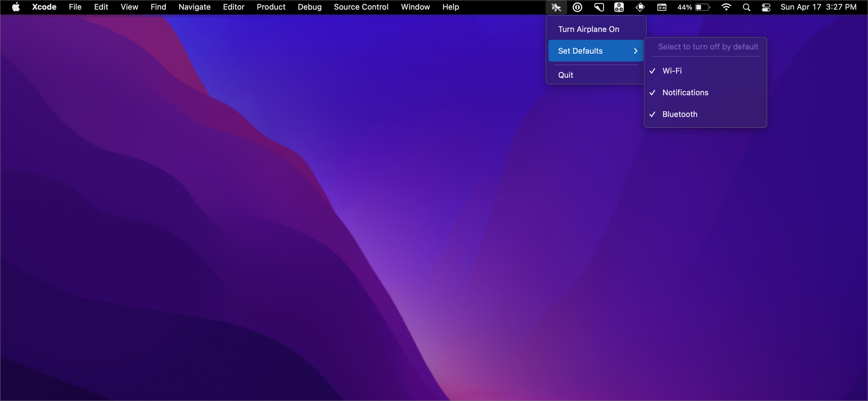
Task: Expand the Set Defaults submenu arrow
Action: coord(636,51)
